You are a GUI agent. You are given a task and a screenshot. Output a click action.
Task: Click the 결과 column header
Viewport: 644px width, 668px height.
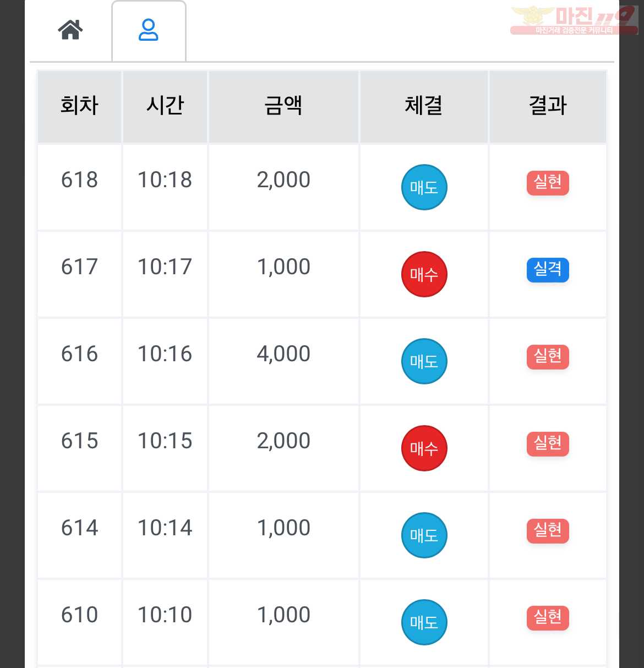click(x=548, y=106)
